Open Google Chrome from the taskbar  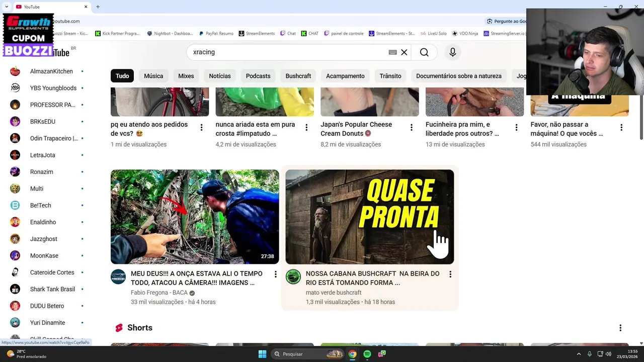click(x=353, y=354)
